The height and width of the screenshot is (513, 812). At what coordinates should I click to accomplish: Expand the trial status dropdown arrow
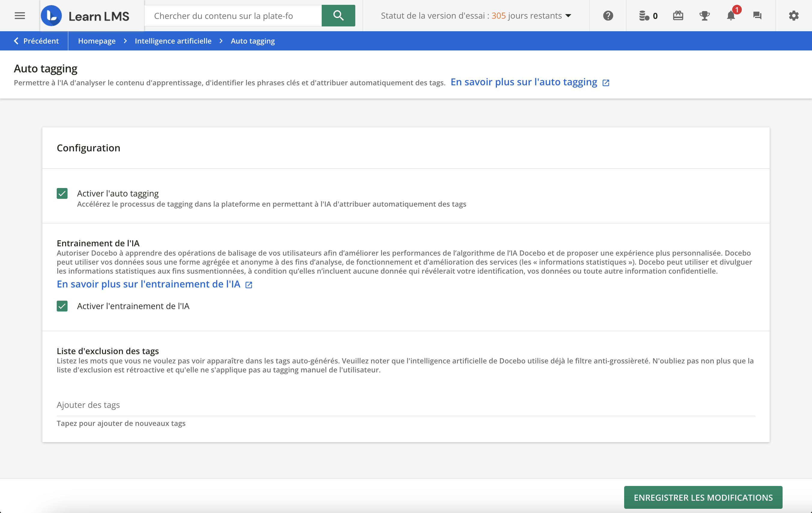[568, 16]
